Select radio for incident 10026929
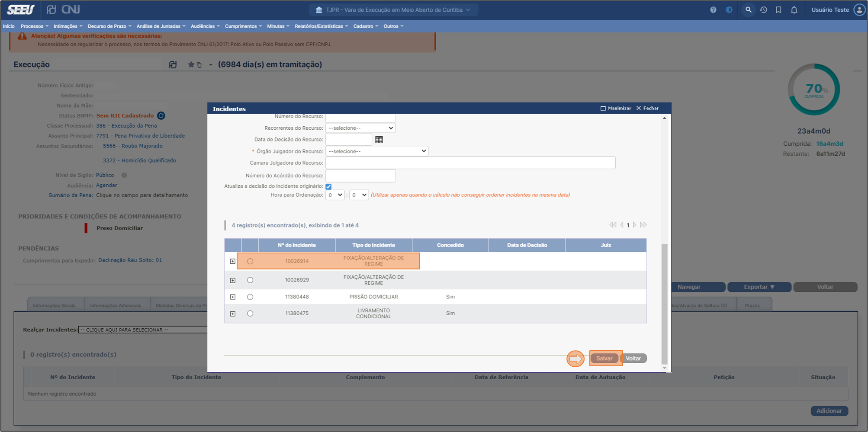The width and height of the screenshot is (868, 432). [x=250, y=280]
